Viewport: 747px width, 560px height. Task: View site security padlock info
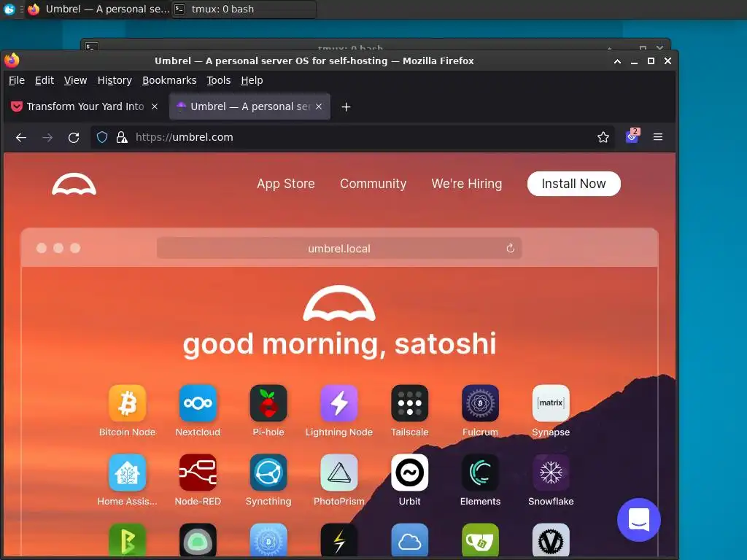pyautogui.click(x=122, y=138)
